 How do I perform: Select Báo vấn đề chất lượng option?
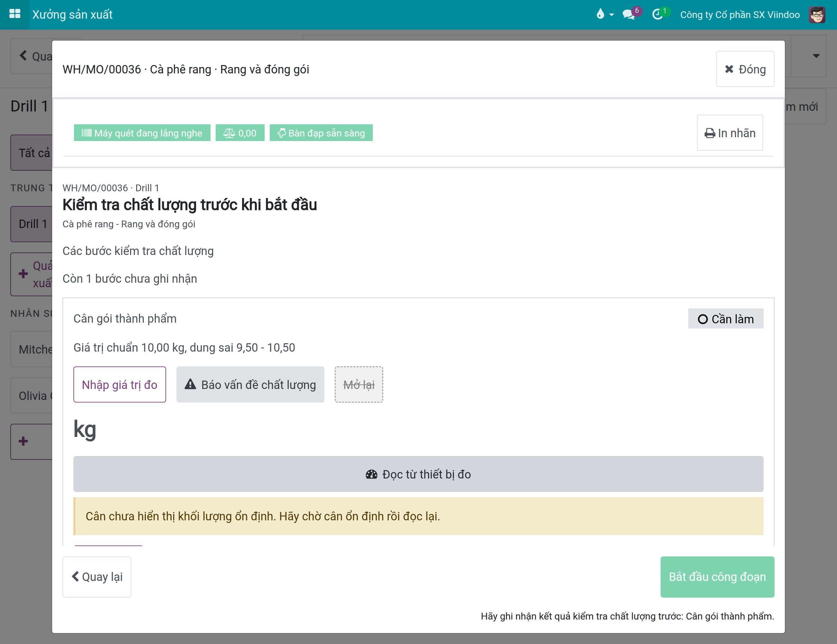tap(250, 384)
